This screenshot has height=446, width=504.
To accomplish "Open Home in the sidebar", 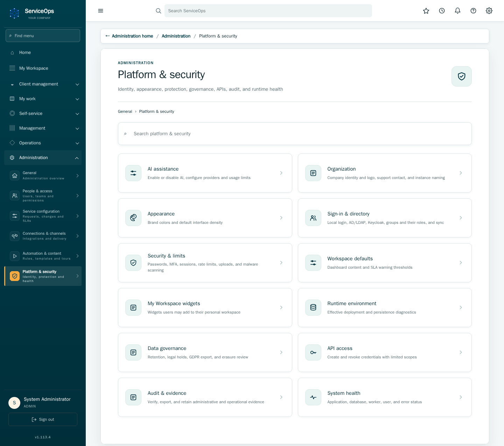I will pyautogui.click(x=43, y=53).
